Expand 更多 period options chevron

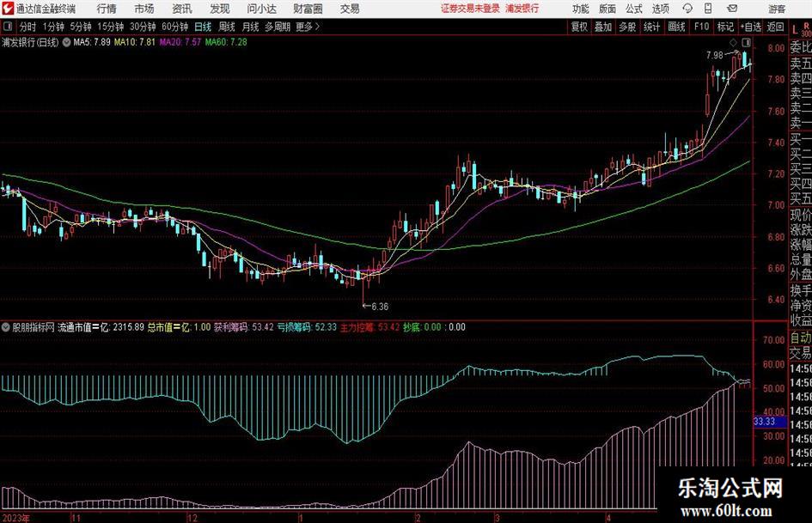point(317,27)
